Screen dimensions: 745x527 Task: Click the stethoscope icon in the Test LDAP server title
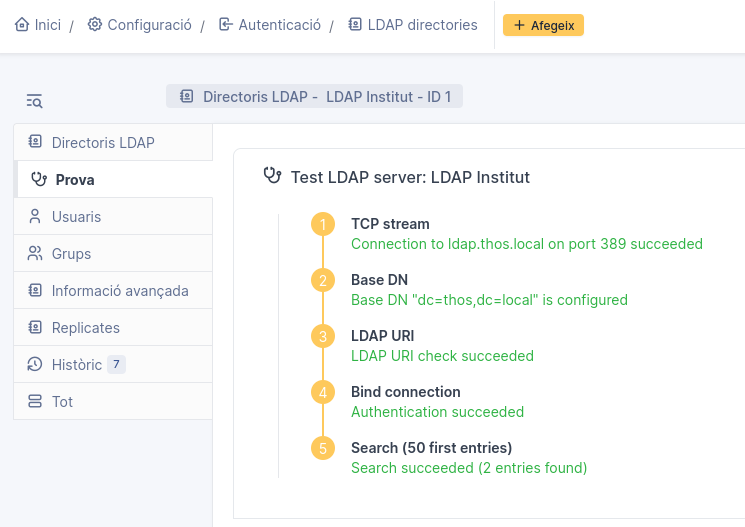point(273,175)
